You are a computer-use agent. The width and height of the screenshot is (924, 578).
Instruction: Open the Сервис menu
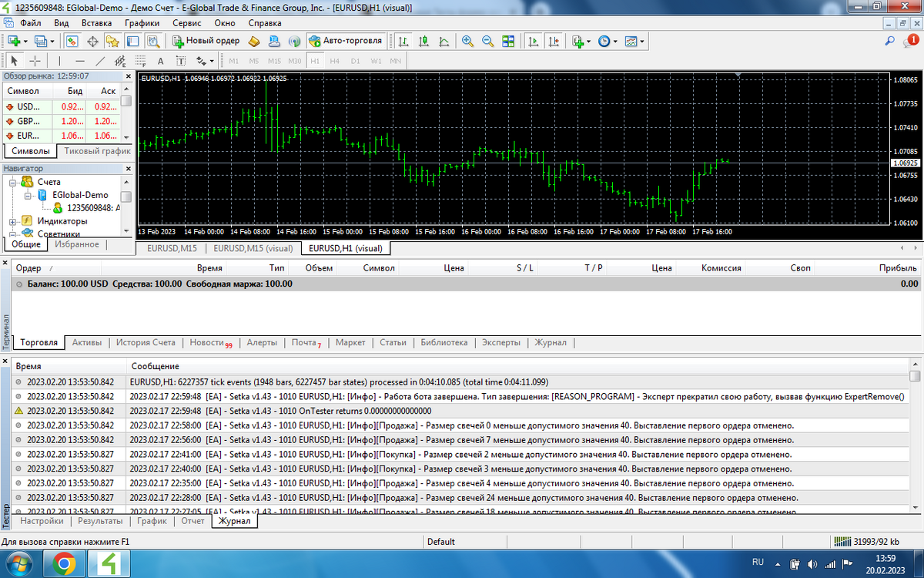point(187,23)
